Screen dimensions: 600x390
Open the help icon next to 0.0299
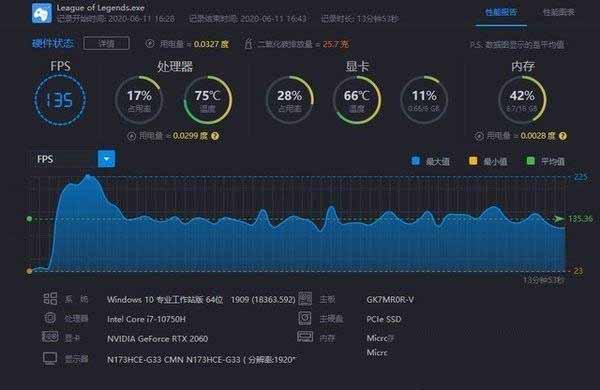[x=215, y=136]
